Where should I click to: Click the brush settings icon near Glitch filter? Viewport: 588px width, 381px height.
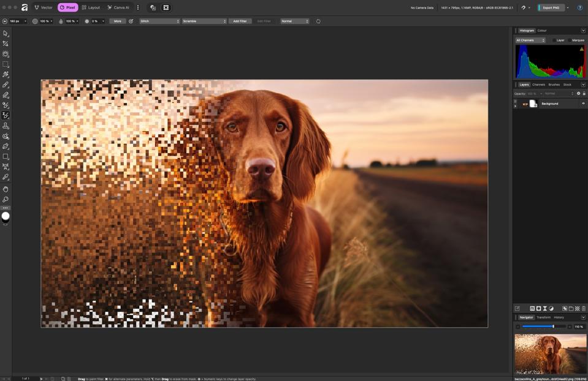(131, 21)
